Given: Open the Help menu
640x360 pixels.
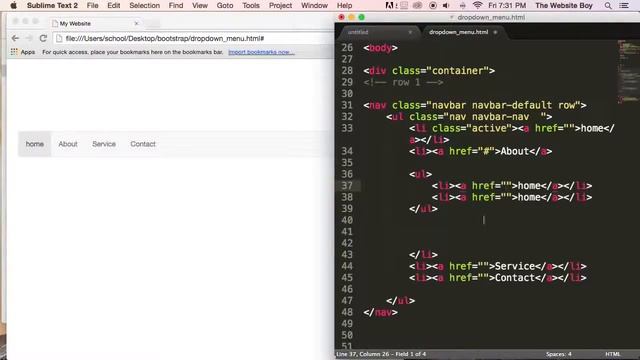Looking at the screenshot, I should click(344, 5).
